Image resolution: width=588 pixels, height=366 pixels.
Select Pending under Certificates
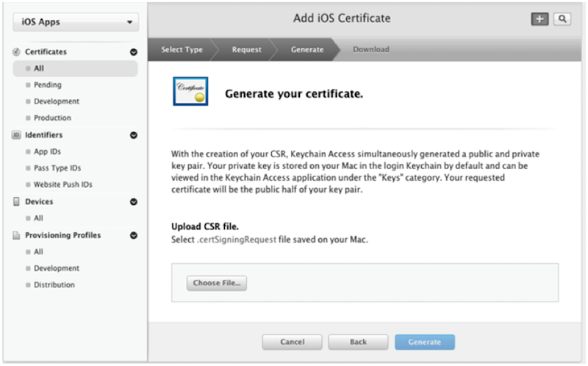(48, 85)
